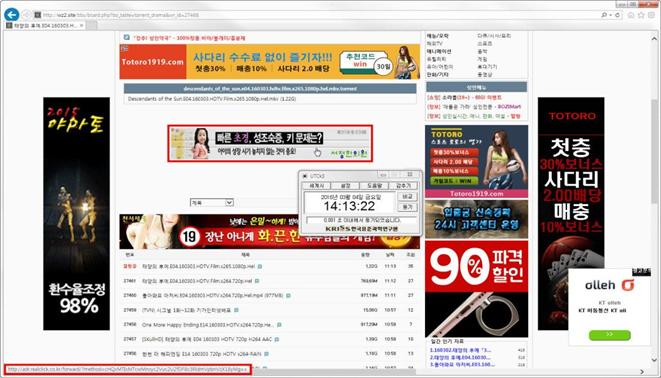Click the first button in UTCk3 toolbar
The height and width of the screenshot is (378, 661).
coord(316,185)
